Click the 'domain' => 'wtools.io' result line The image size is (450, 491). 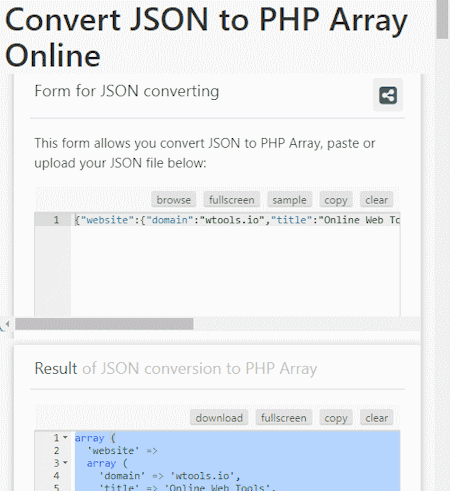(169, 476)
